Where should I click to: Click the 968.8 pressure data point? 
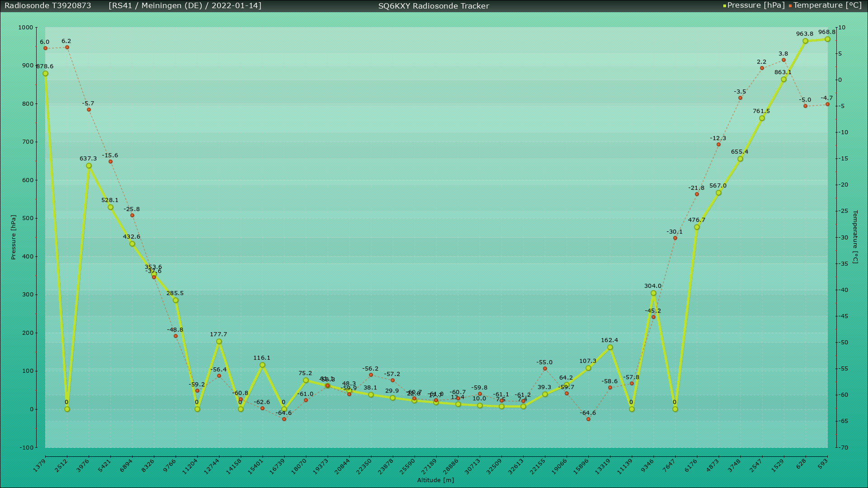(x=827, y=39)
